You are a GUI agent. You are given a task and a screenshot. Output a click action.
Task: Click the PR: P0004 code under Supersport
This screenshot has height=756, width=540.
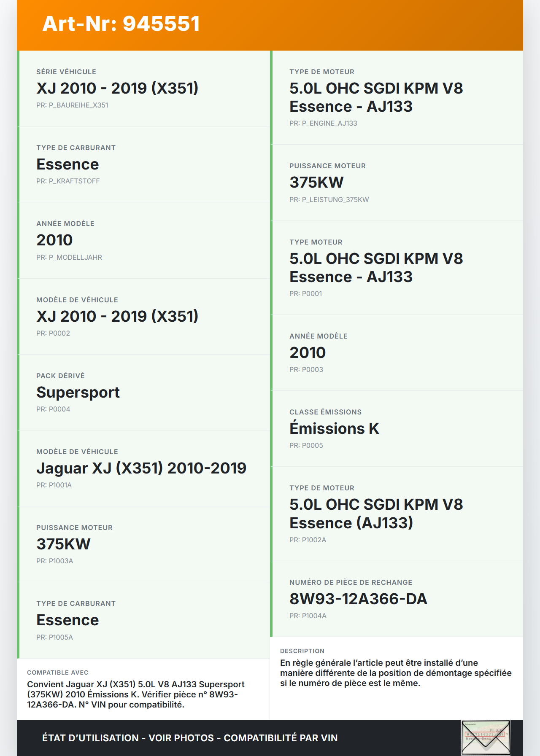pyautogui.click(x=53, y=409)
